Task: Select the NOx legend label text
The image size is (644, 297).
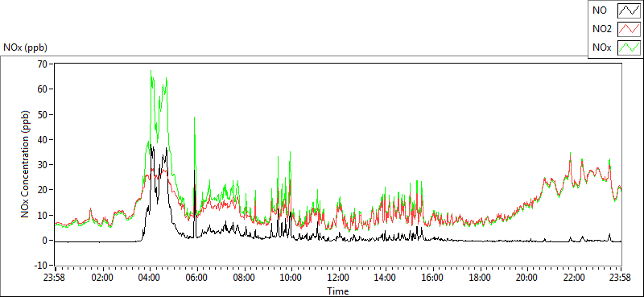Action: point(602,47)
